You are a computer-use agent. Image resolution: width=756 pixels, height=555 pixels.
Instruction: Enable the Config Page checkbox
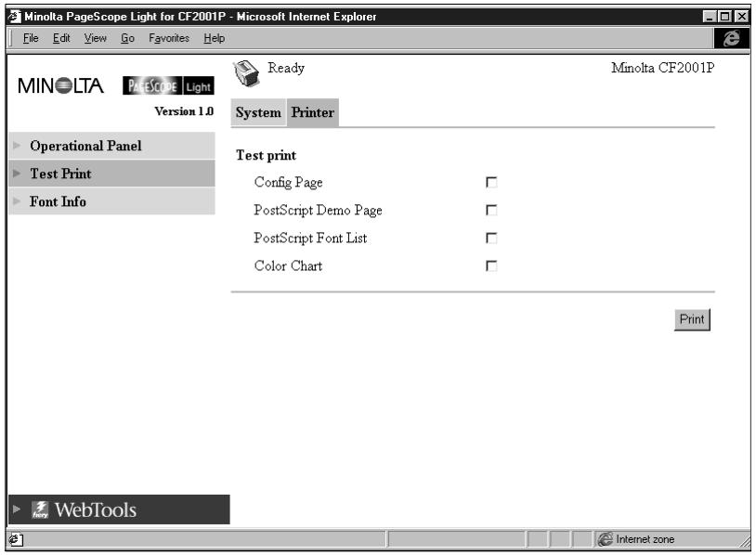pos(491,183)
